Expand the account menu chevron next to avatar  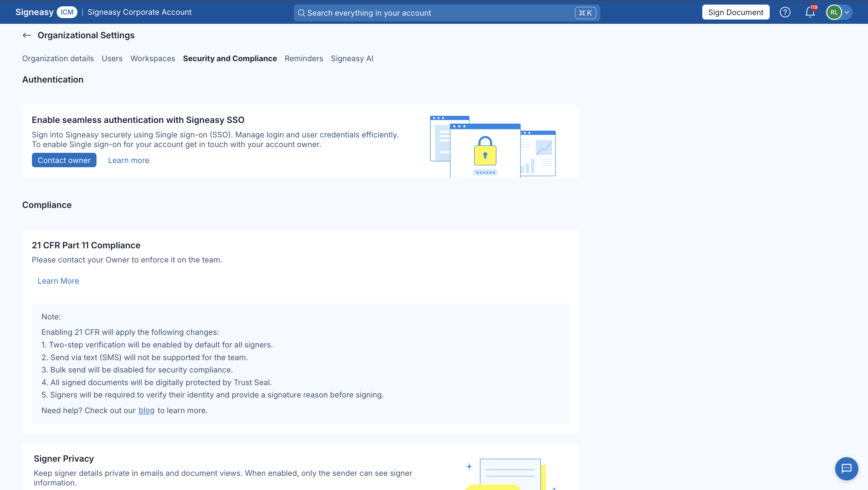(x=847, y=12)
